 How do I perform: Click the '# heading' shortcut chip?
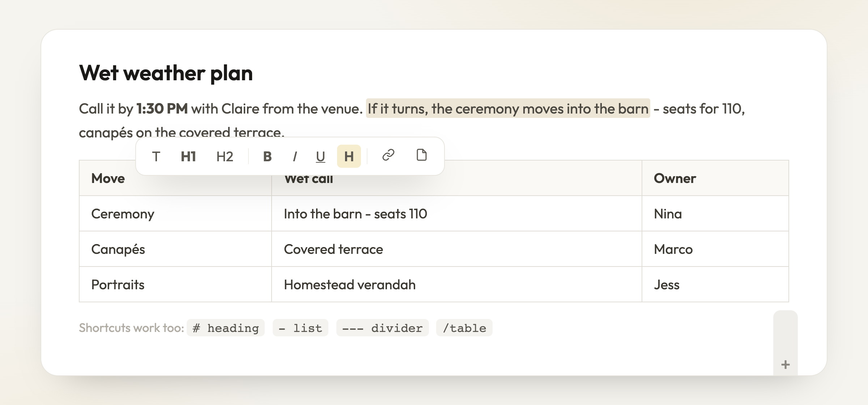[226, 328]
